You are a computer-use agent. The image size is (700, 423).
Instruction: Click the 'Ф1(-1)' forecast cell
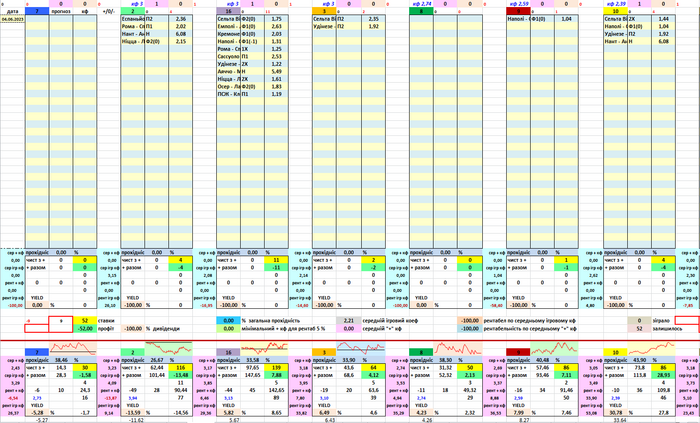pos(252,41)
